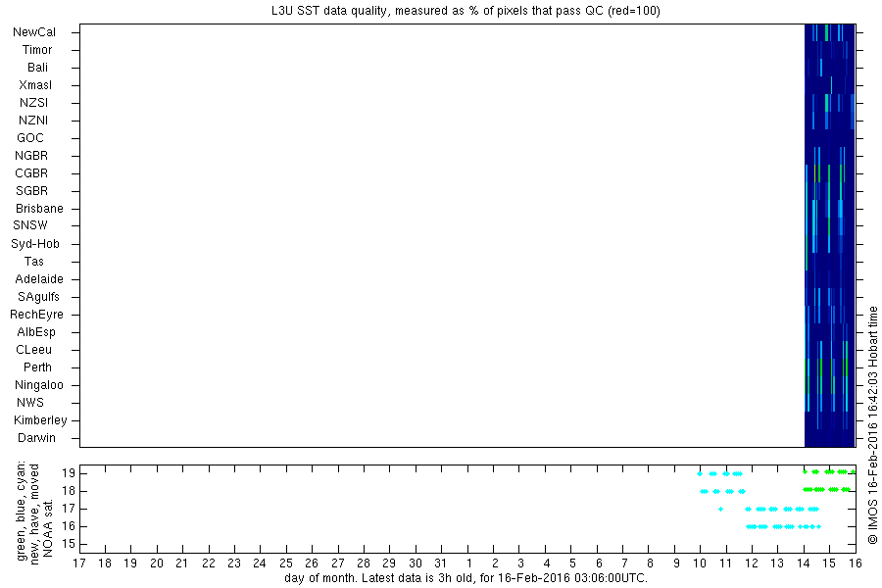Click day 9 on the x-axis

676,563
